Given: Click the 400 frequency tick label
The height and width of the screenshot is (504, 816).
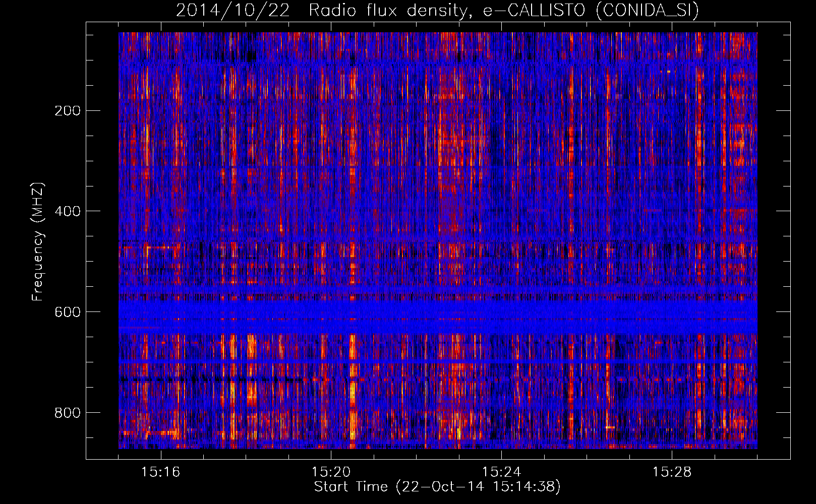Looking at the screenshot, I should pos(68,211).
